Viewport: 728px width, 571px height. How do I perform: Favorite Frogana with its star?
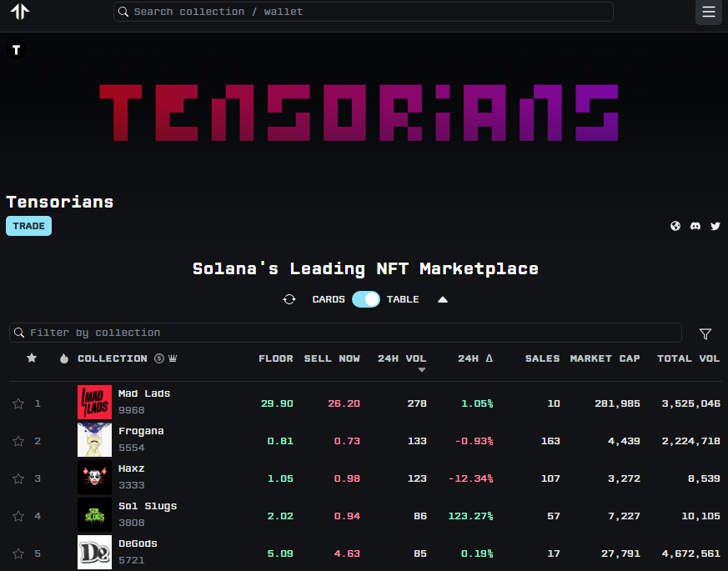coord(18,441)
